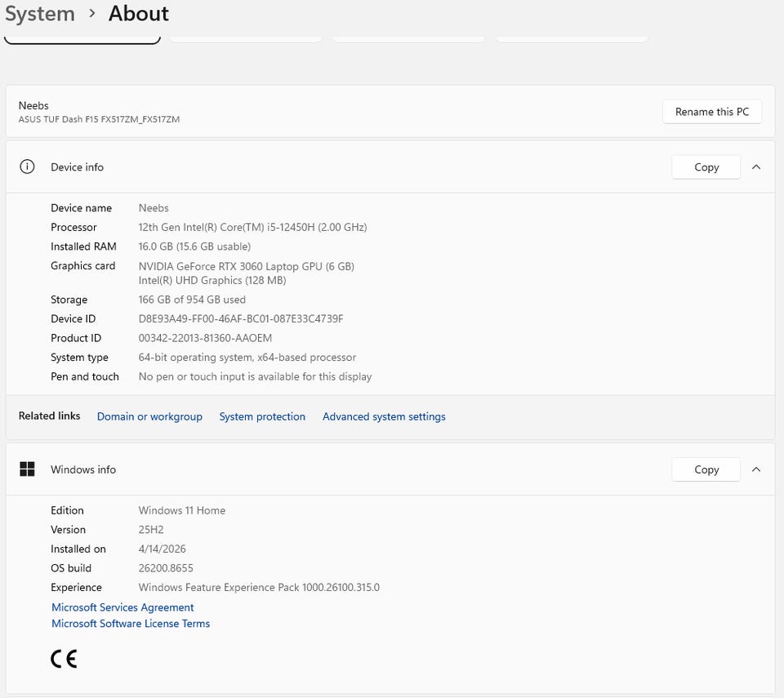Select the i5-12450H processor value
This screenshot has height=698, width=784.
coord(252,227)
